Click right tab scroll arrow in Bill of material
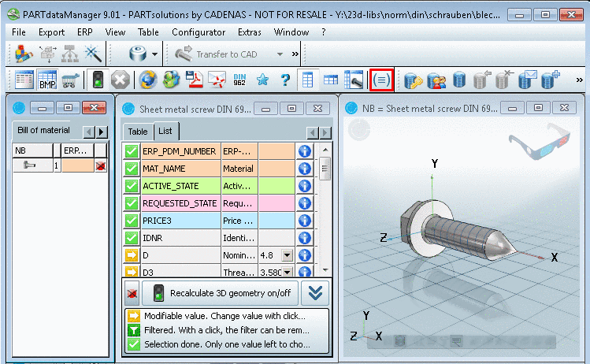Image resolution: width=590 pixels, height=364 pixels. (x=101, y=132)
